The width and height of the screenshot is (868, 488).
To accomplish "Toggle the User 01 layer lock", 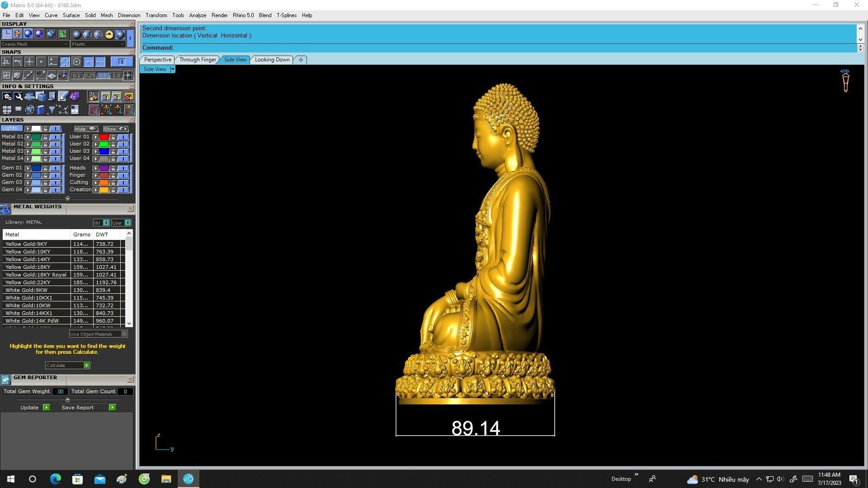I will (113, 137).
